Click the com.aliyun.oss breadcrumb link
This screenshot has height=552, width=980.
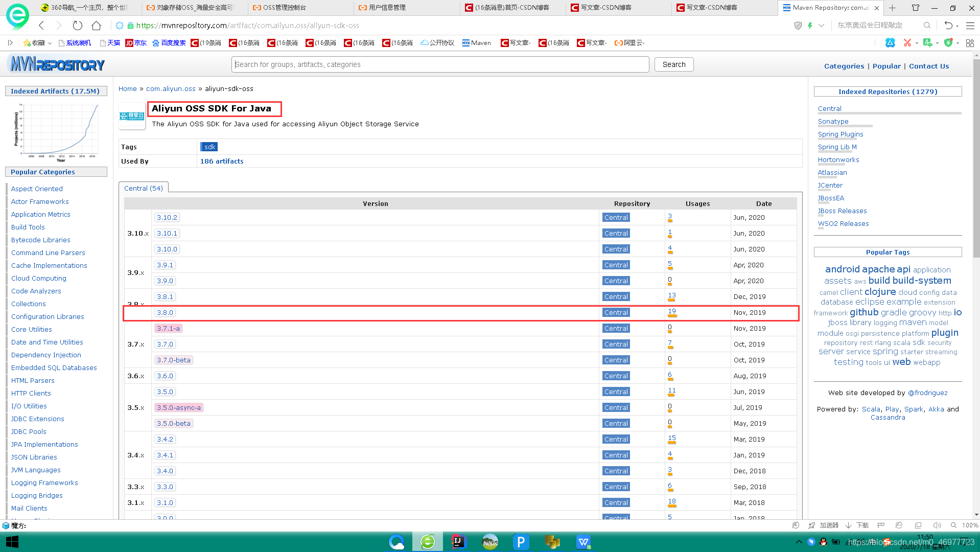(x=171, y=88)
